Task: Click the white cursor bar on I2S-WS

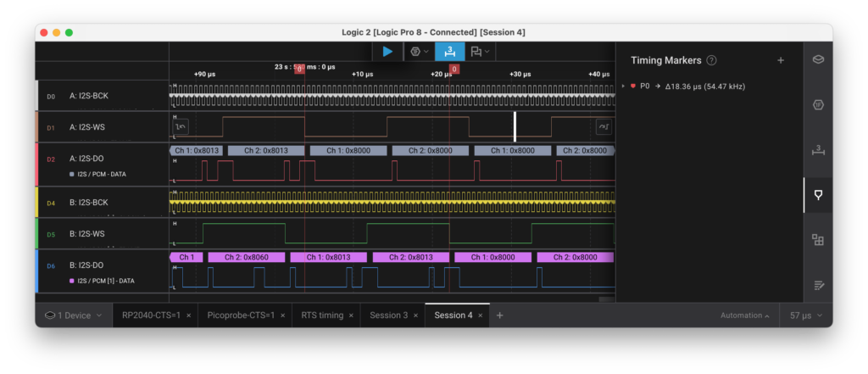Action: click(x=515, y=127)
